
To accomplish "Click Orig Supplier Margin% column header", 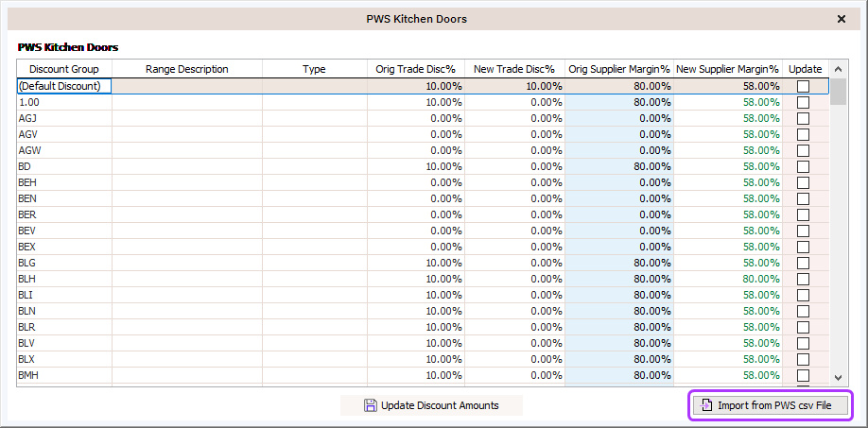I will coord(619,69).
